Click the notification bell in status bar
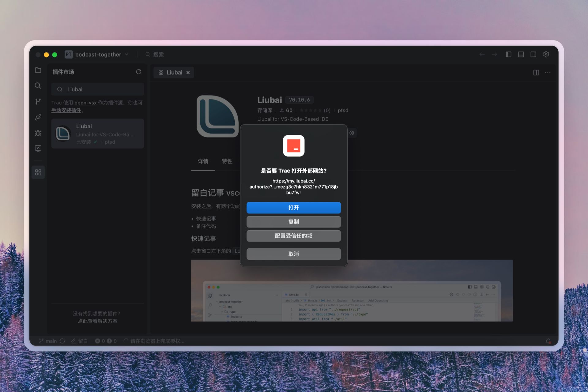Image resolution: width=588 pixels, height=392 pixels. (548, 341)
